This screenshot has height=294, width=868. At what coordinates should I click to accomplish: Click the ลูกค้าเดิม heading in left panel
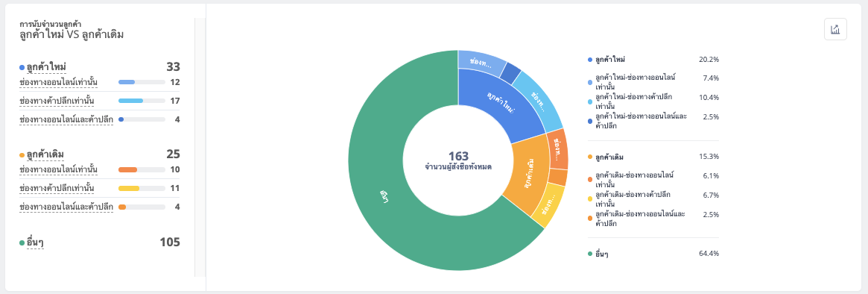[46, 154]
